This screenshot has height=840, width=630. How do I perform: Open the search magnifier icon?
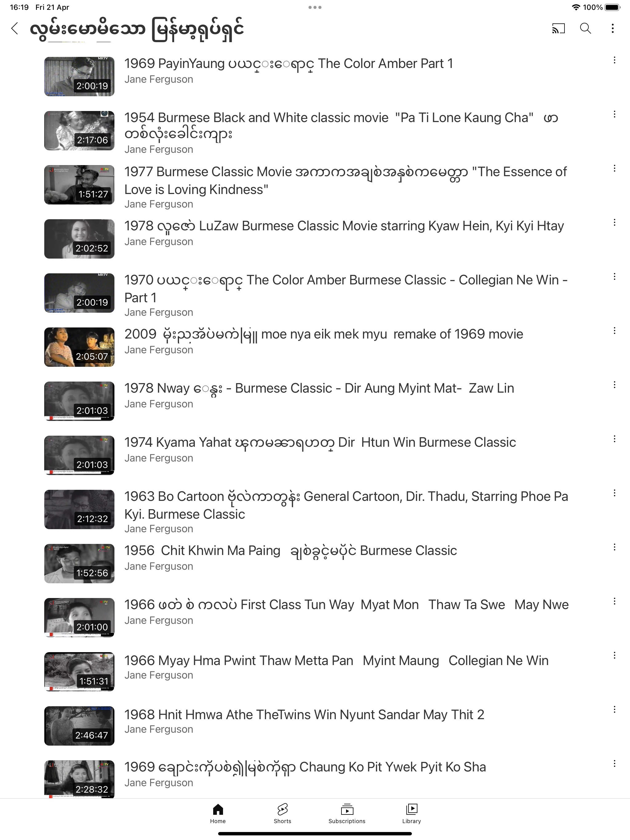click(x=585, y=29)
